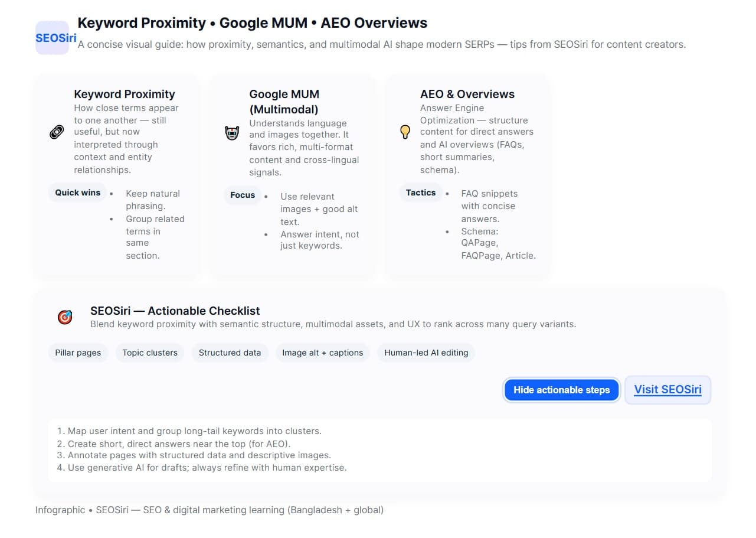The image size is (756, 538).
Task: Toggle the Pillar pages chip
Action: point(78,353)
